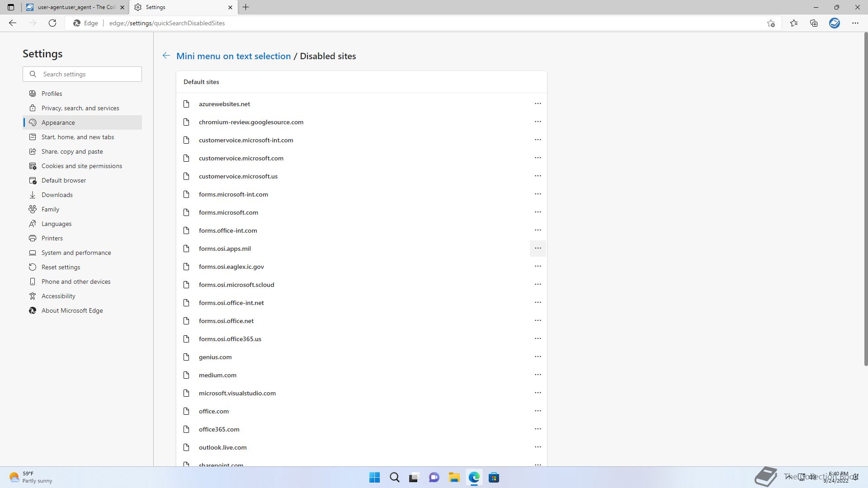This screenshot has height=488, width=868.
Task: Open Microsoft Store from taskbar
Action: click(x=494, y=478)
